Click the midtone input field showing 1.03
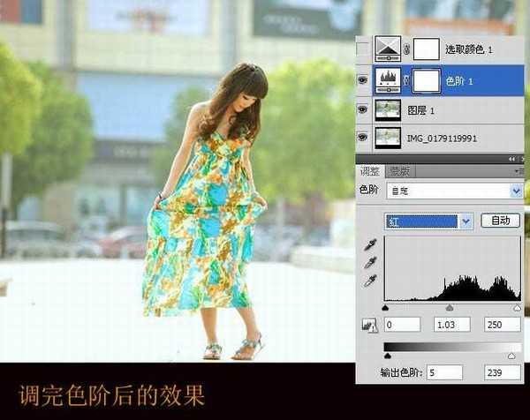Image resolution: width=530 pixels, height=420 pixels. (x=452, y=325)
